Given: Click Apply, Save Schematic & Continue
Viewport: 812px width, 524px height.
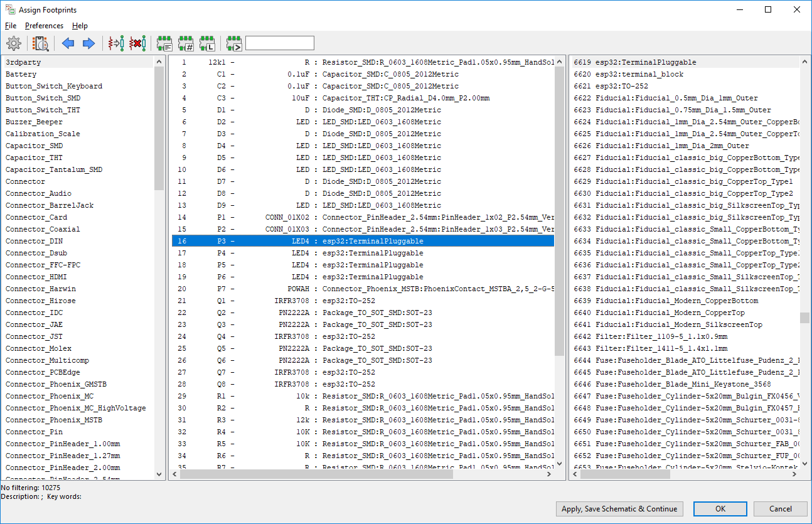Looking at the screenshot, I should click(619, 509).
